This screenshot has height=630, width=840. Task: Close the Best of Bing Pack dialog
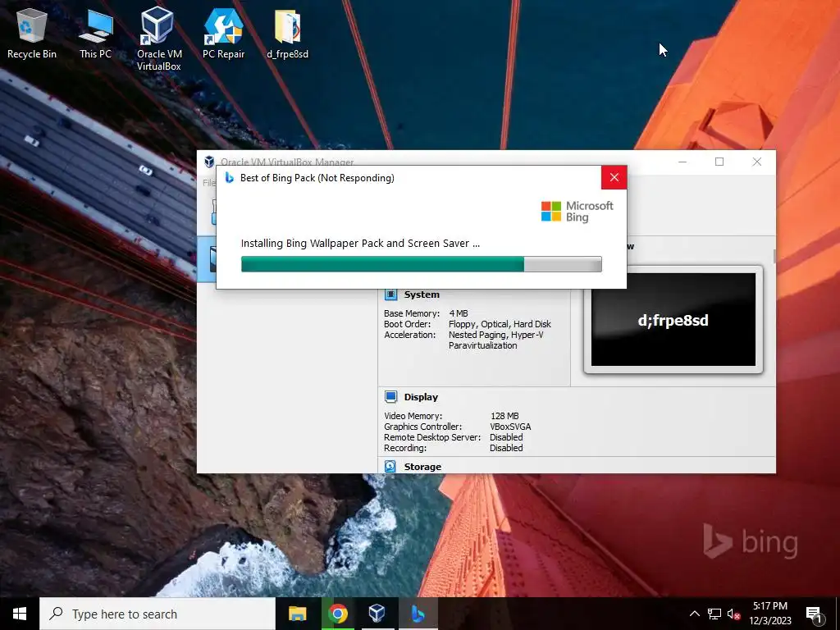pos(614,177)
